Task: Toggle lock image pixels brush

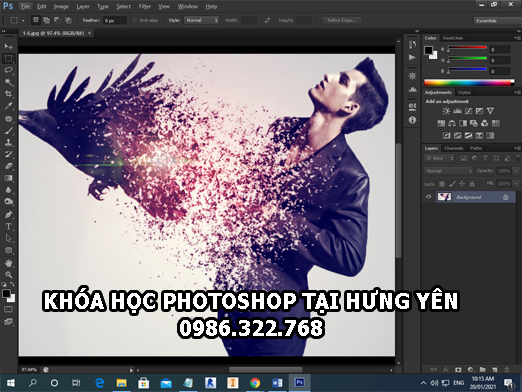Action: tap(452, 184)
